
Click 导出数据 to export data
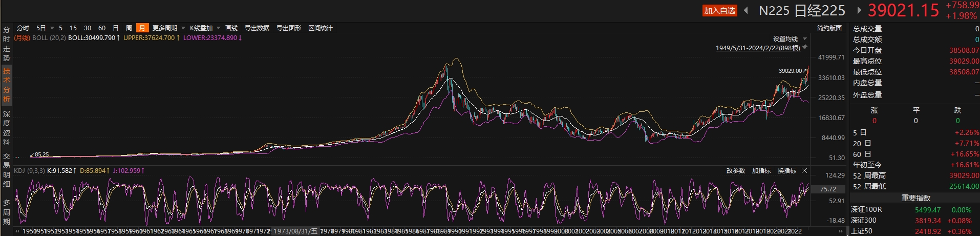click(x=257, y=28)
